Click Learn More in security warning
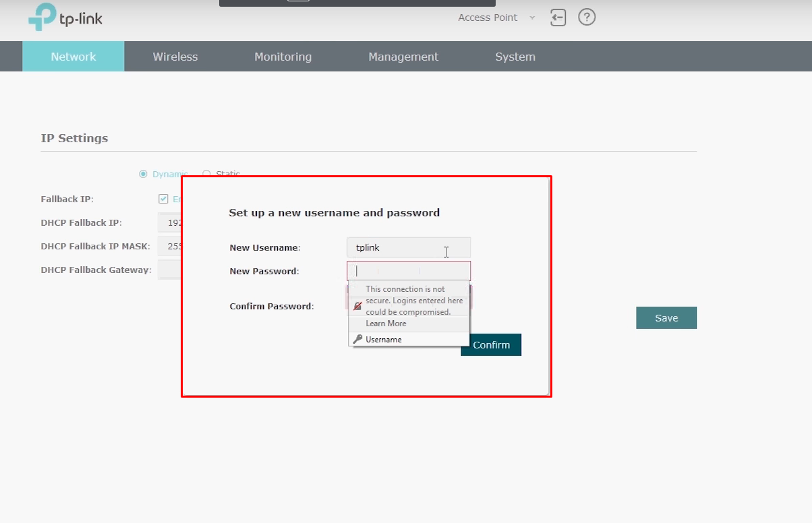 386,324
